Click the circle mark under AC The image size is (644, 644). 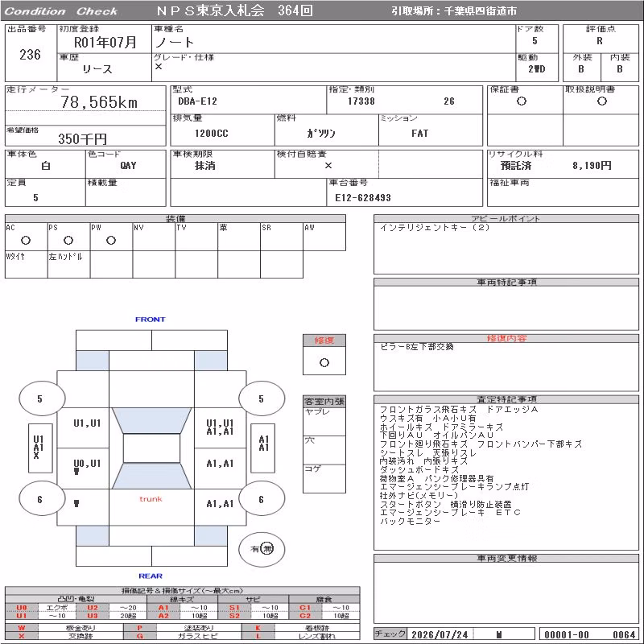coord(26,240)
